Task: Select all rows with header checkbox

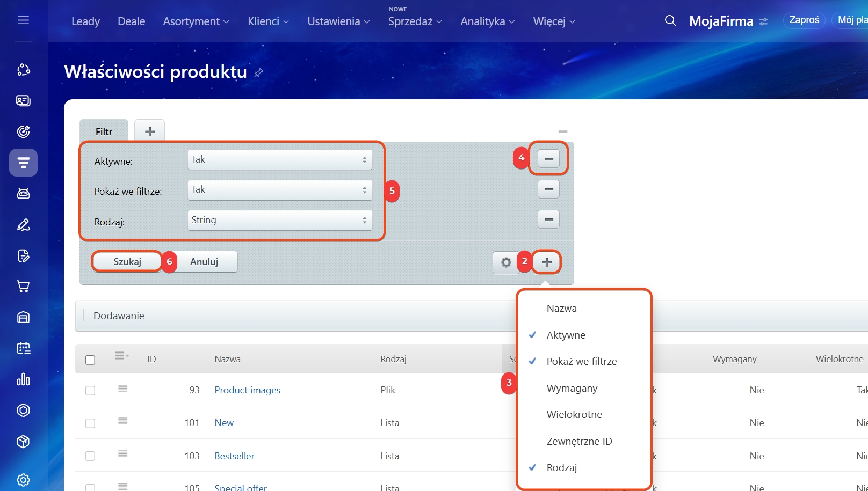Action: (90, 360)
